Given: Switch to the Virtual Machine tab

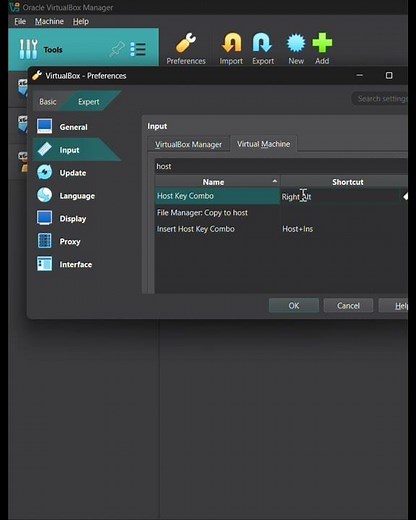Looking at the screenshot, I should 264,144.
